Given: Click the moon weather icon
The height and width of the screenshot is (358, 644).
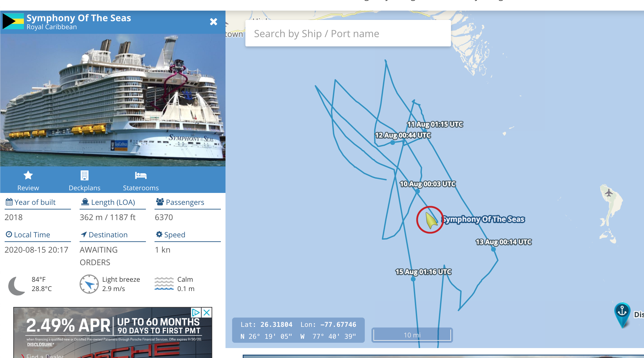Looking at the screenshot, I should [x=17, y=285].
